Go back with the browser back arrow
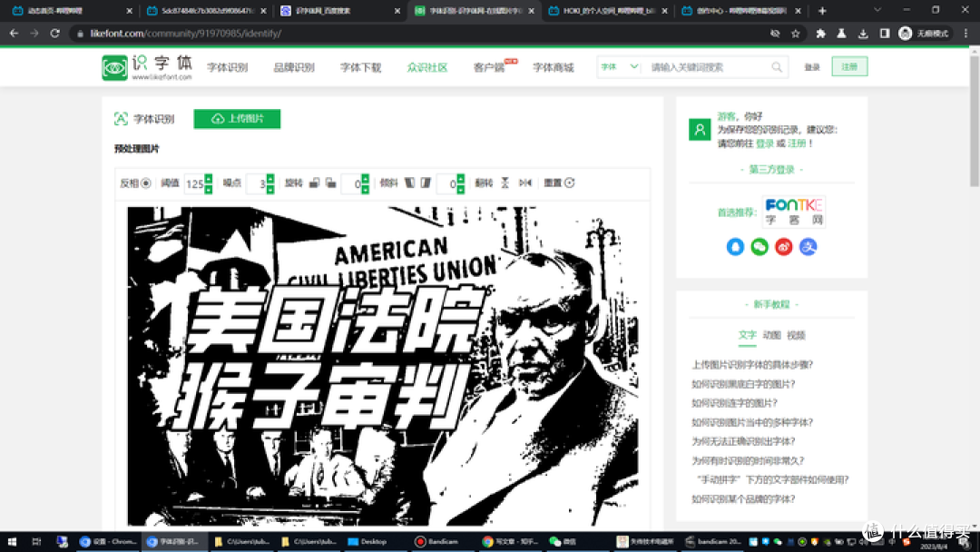 14,33
